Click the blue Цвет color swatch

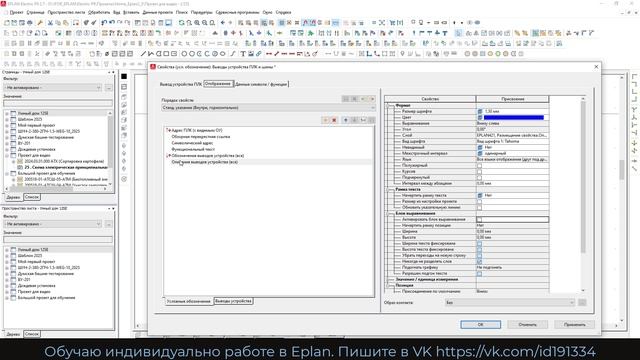(513, 118)
